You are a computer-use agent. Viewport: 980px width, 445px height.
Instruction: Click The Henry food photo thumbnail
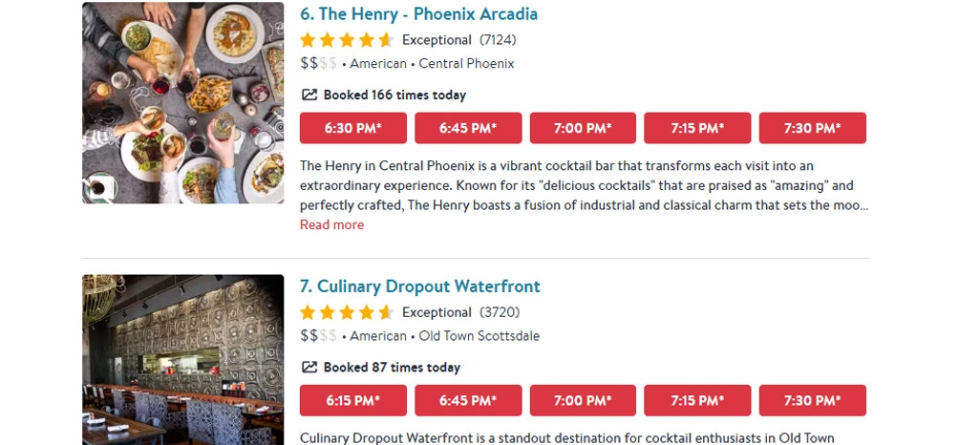(182, 103)
